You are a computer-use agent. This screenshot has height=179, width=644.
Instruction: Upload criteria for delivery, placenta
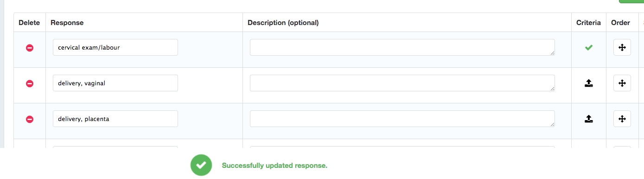pyautogui.click(x=589, y=119)
